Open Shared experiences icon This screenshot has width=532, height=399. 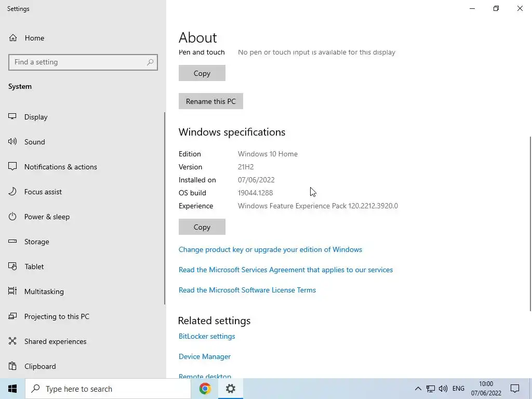pyautogui.click(x=12, y=341)
